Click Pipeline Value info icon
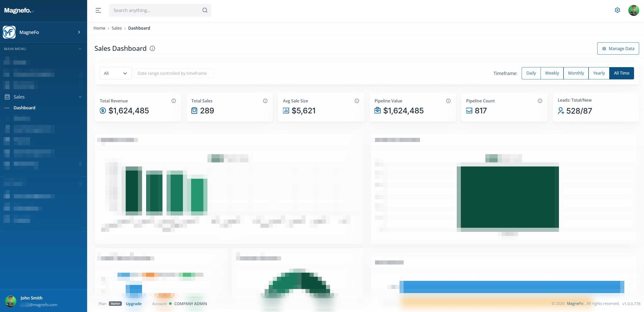Viewport: 644px width, 312px height. pos(448,101)
